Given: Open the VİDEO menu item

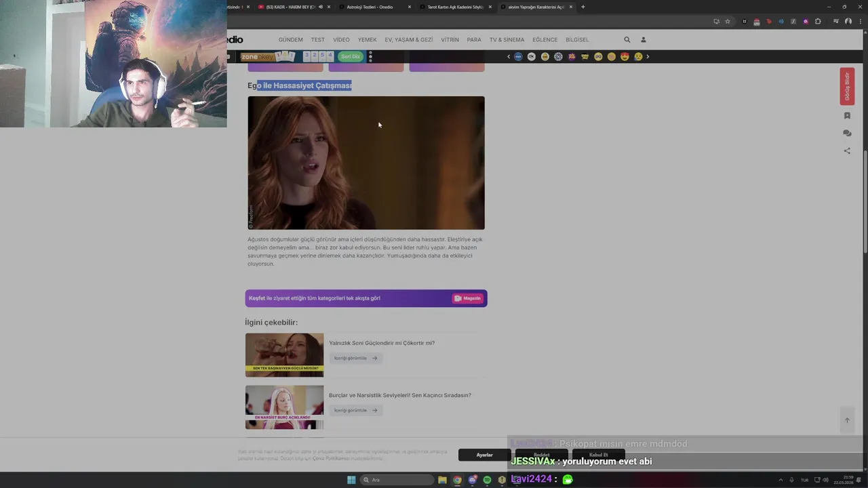Looking at the screenshot, I should coord(341,40).
